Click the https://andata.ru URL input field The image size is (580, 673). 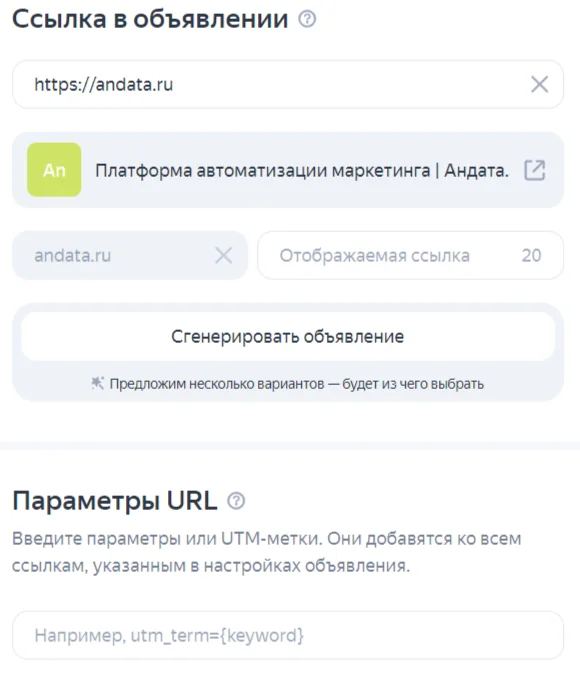point(288,84)
